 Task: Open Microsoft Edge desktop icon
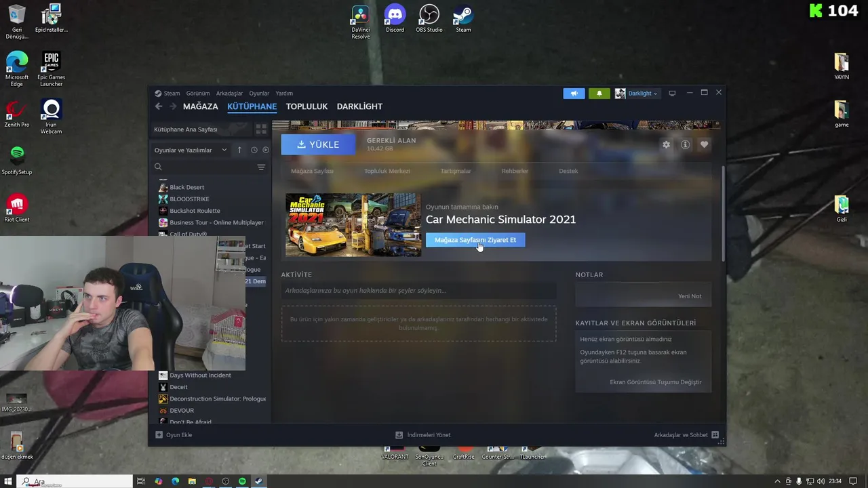point(17,69)
